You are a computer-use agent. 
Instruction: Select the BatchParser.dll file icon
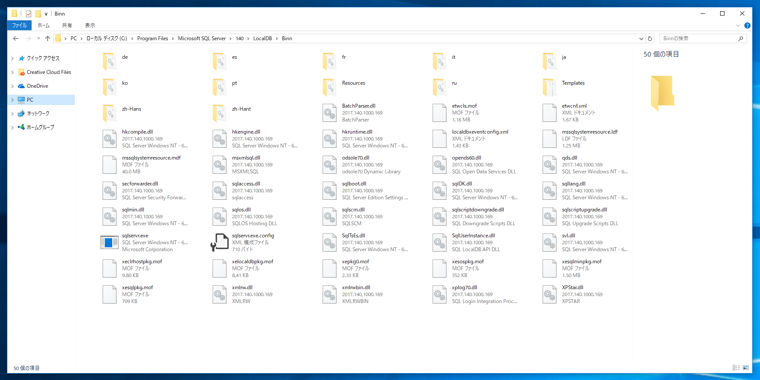(330, 113)
